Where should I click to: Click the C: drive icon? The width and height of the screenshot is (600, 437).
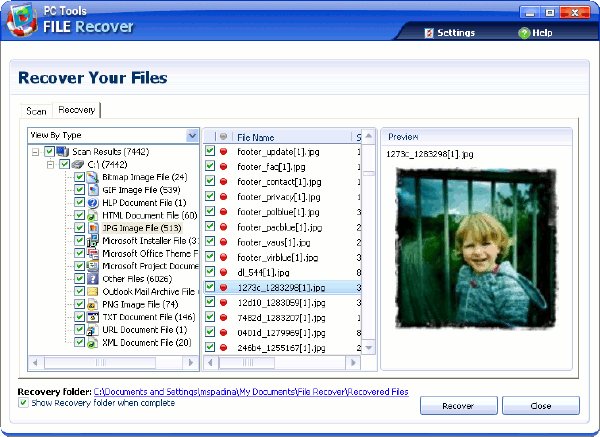[x=78, y=165]
